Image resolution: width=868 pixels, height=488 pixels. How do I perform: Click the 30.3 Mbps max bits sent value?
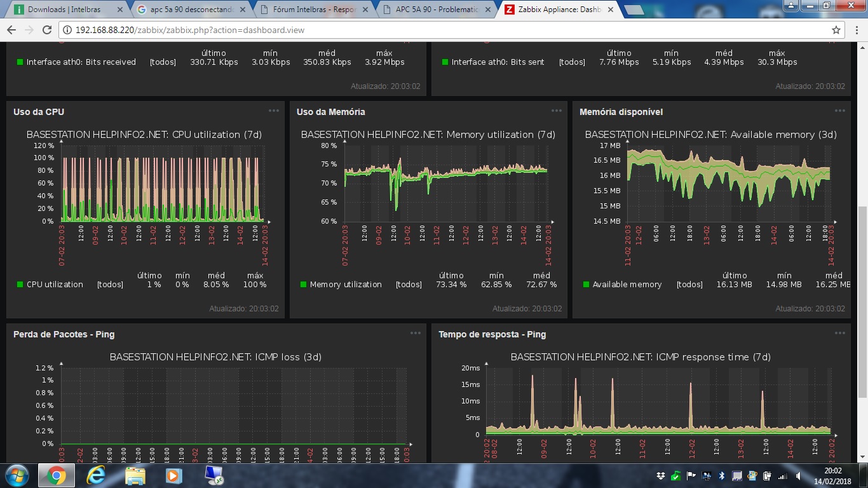click(x=777, y=62)
